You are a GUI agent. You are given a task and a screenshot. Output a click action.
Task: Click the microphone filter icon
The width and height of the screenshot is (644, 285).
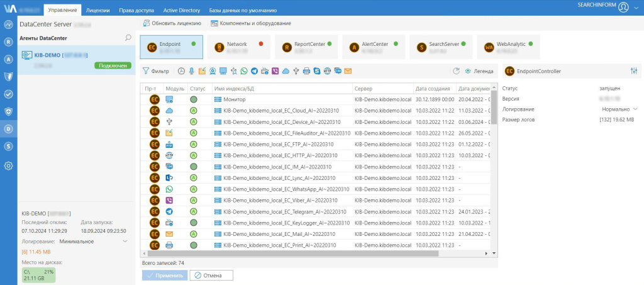coord(192,71)
